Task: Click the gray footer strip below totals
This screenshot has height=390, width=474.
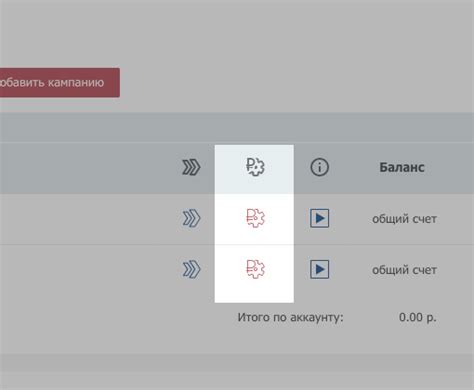Action: 237,363
